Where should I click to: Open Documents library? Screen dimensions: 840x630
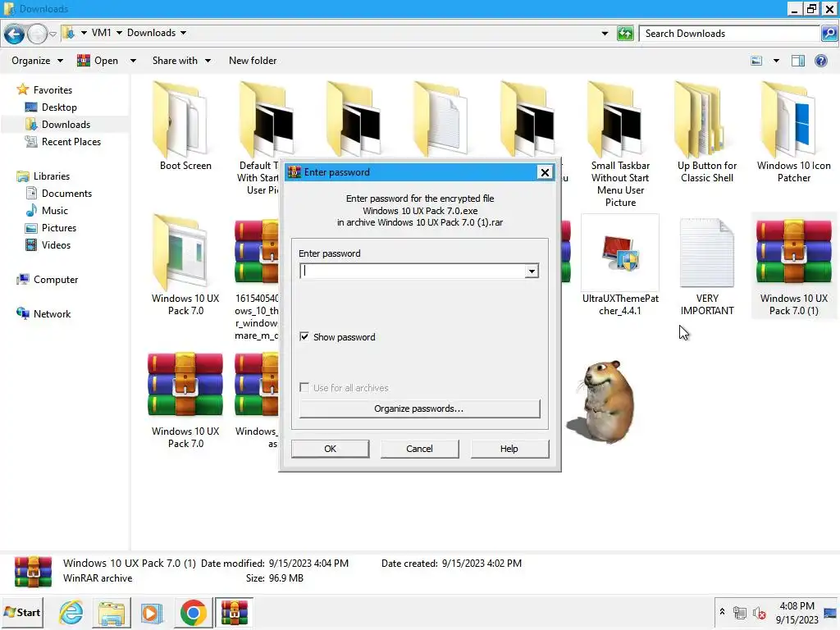[x=66, y=193]
